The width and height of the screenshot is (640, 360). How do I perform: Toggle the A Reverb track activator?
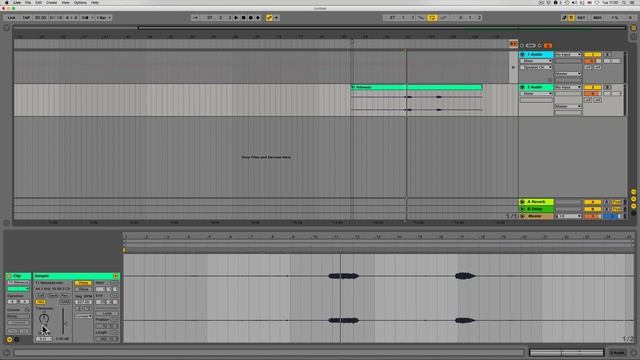(x=593, y=202)
